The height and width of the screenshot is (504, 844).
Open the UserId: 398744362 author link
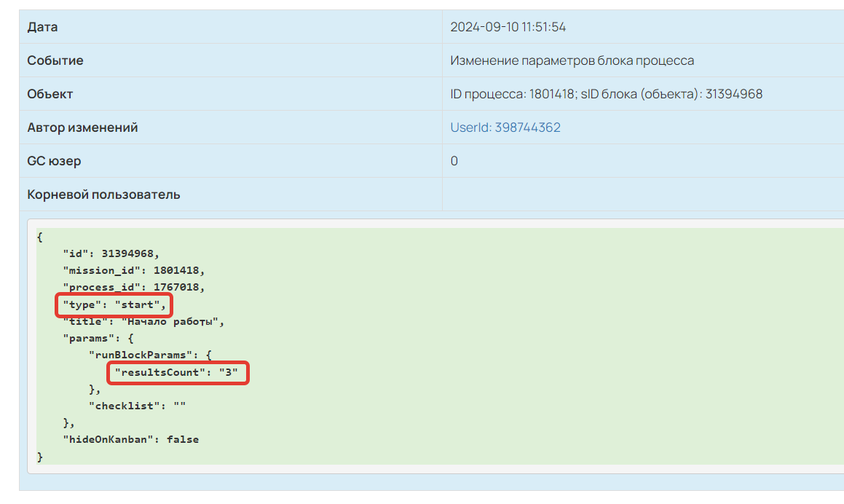[505, 127]
